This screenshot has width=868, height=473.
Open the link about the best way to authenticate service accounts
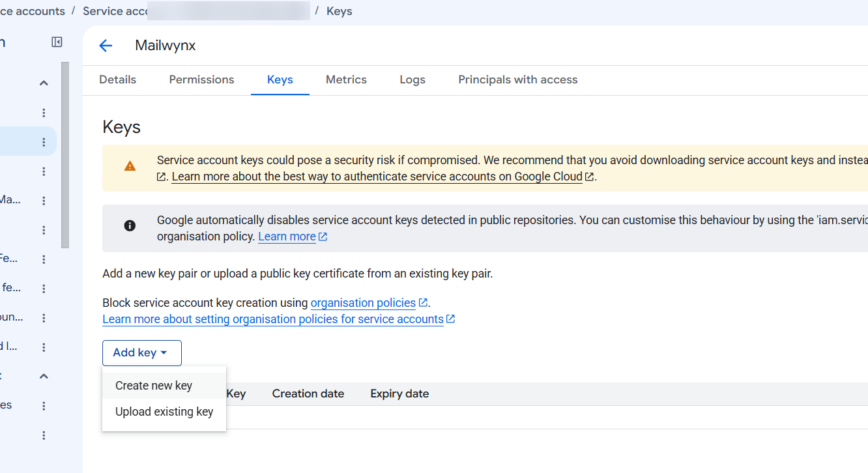click(x=377, y=177)
